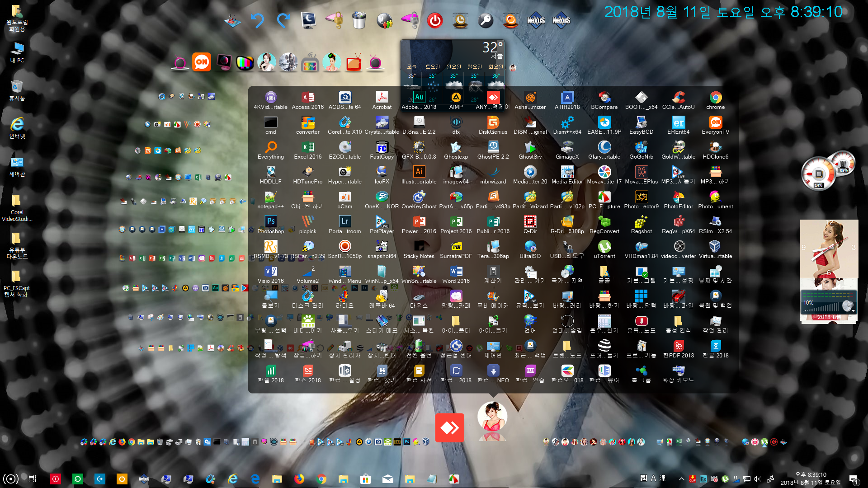Open the action center notification icon
The width and height of the screenshot is (868, 488).
point(854,479)
